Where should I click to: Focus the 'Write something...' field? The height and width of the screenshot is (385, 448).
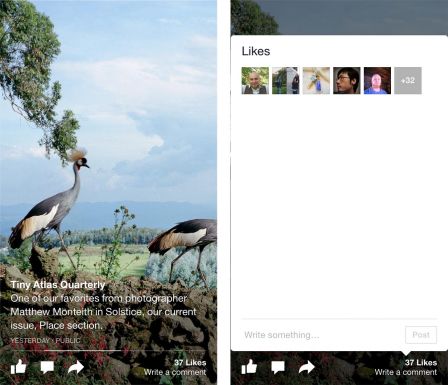(x=323, y=335)
